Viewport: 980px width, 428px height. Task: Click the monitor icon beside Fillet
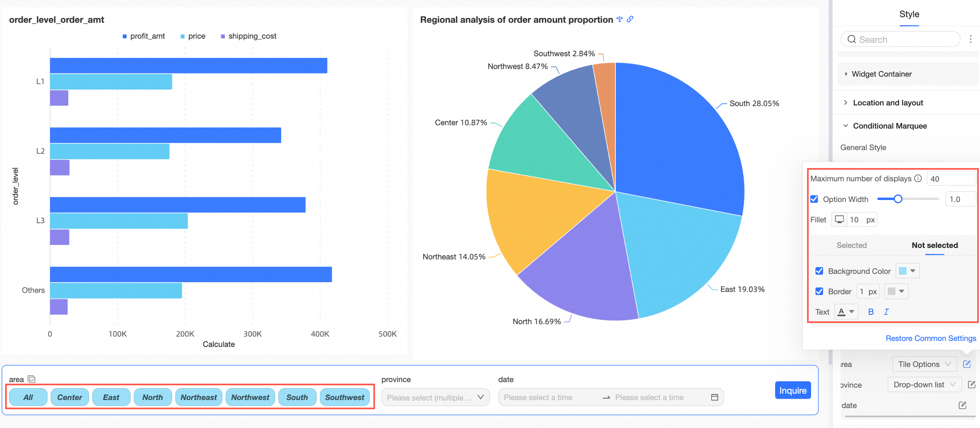[x=839, y=220]
